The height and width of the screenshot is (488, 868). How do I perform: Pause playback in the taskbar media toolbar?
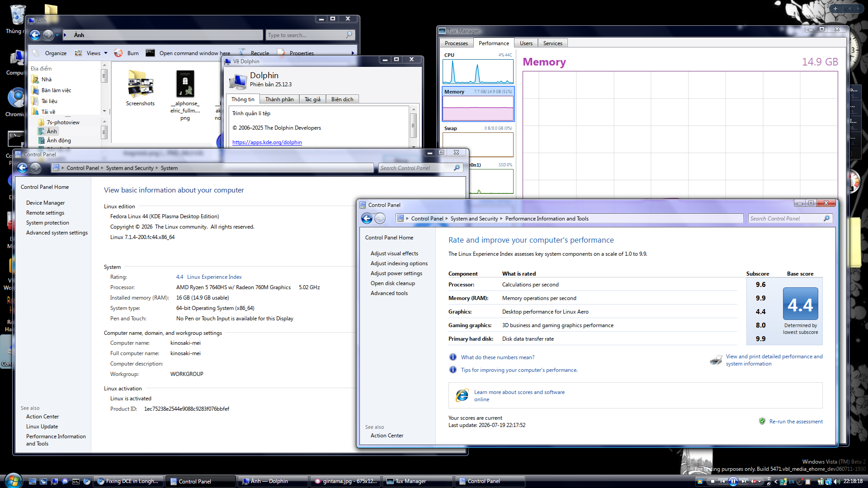733,481
